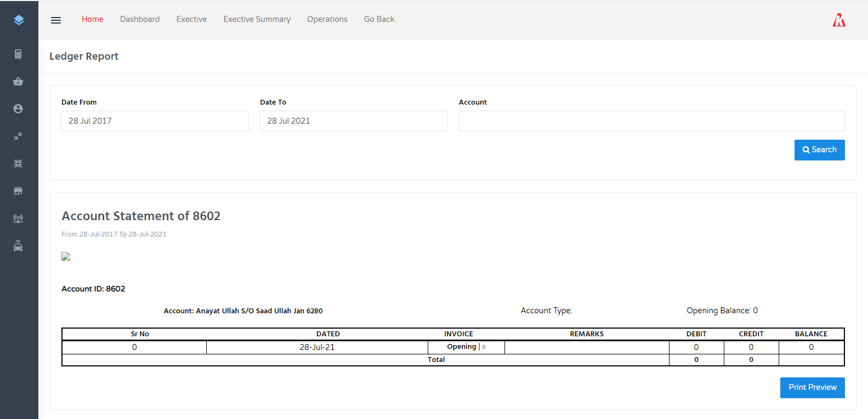
Task: Click the four-arrow collapse sidebar icon
Action: (x=18, y=163)
